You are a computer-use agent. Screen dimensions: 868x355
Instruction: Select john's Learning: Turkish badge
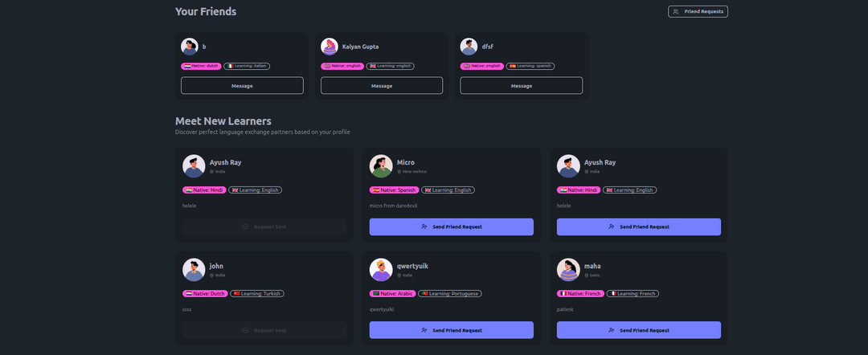(x=256, y=294)
